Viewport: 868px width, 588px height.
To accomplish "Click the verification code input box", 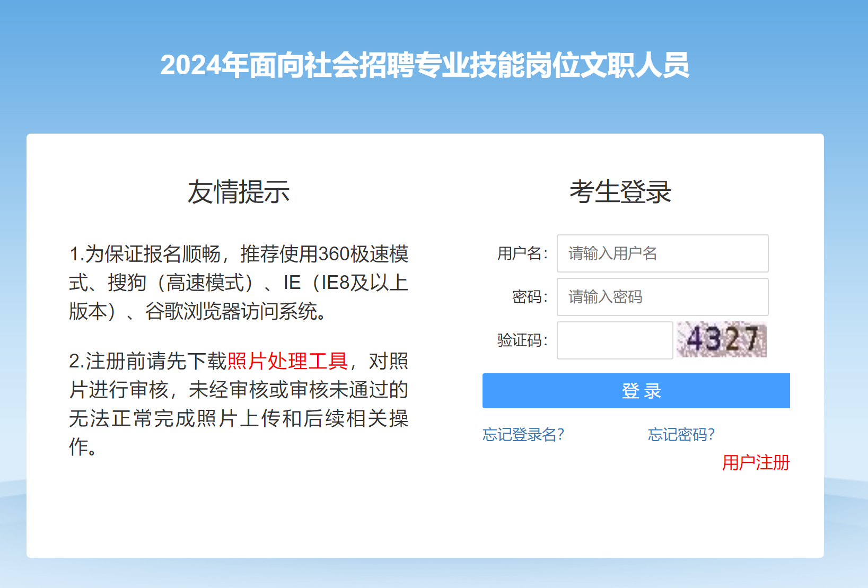I will (x=615, y=340).
